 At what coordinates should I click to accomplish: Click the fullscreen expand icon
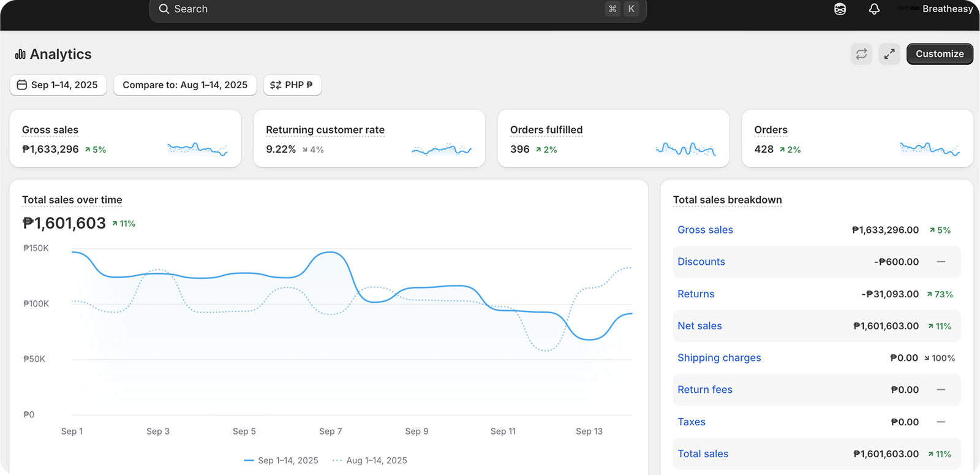(889, 54)
